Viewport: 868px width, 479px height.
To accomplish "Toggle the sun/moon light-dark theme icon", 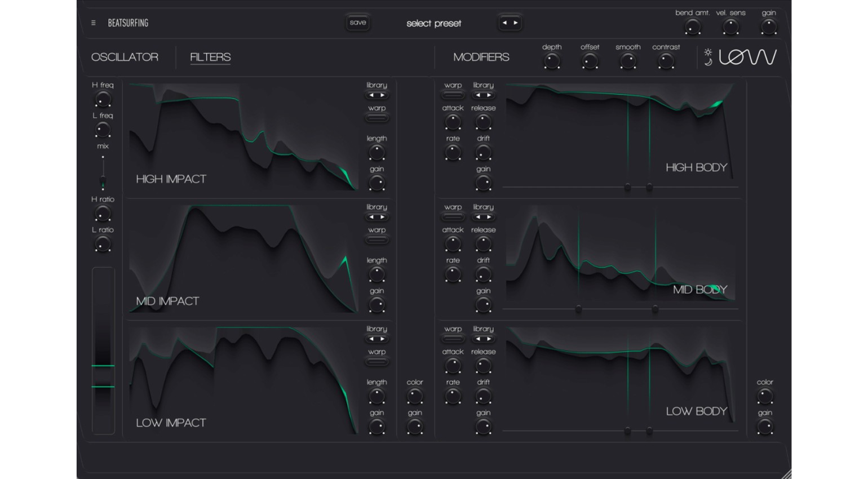I will (x=708, y=57).
